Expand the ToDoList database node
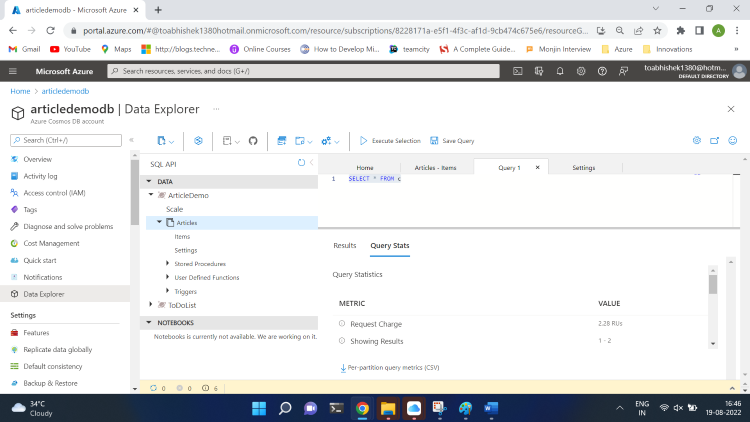This screenshot has width=750, height=422. (x=151, y=304)
